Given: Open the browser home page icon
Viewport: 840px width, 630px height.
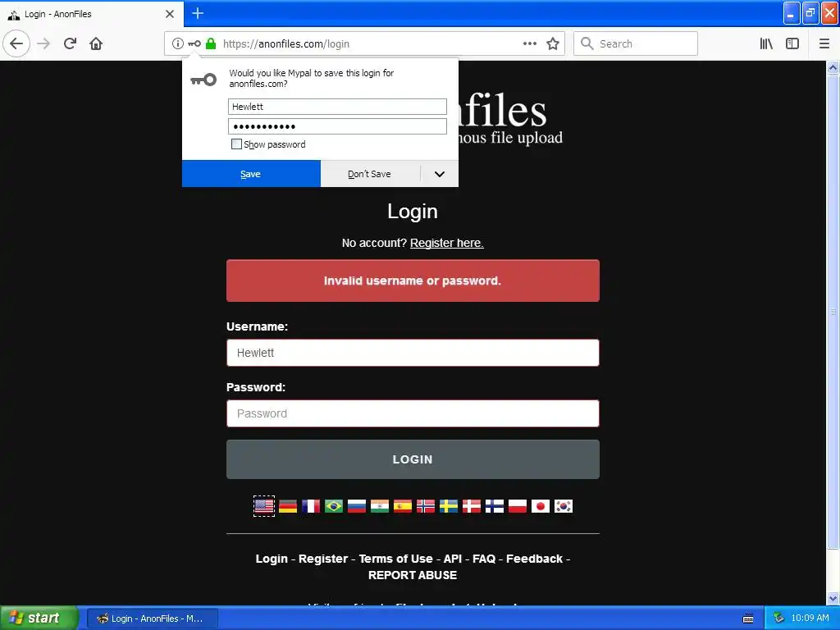Looking at the screenshot, I should 96,43.
